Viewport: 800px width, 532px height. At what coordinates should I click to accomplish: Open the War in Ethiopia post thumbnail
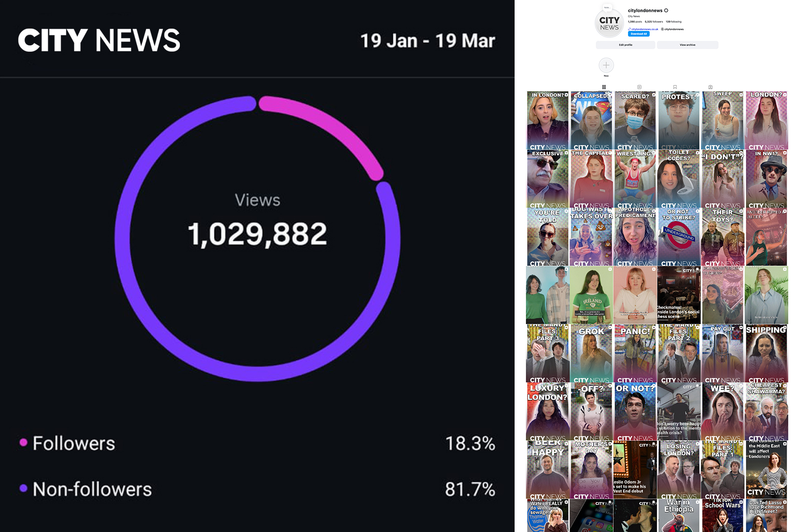coord(679,516)
